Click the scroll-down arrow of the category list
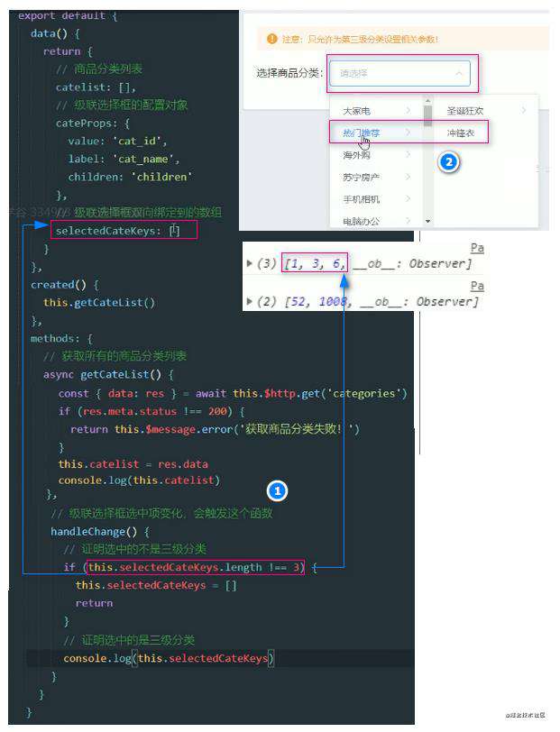 click(427, 221)
